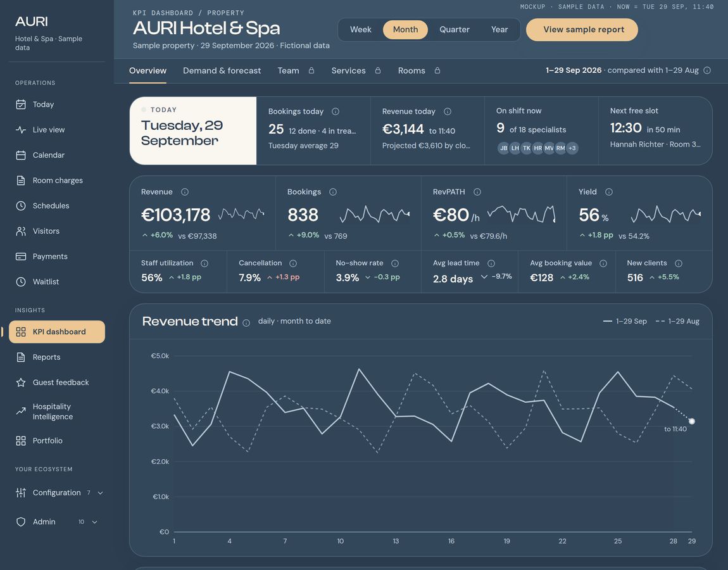
Task: Open the Today calendar-check icon in sidebar
Action: click(x=21, y=104)
